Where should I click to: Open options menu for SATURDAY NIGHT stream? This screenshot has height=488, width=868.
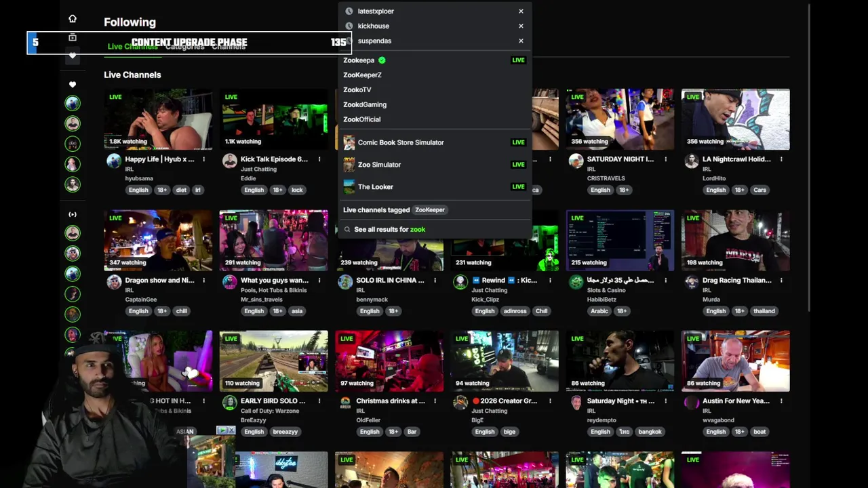click(665, 159)
